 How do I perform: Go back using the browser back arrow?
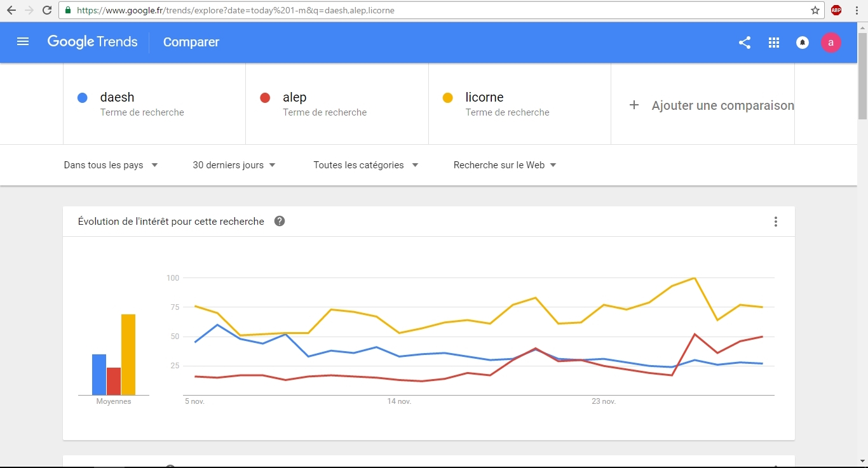coord(11,10)
